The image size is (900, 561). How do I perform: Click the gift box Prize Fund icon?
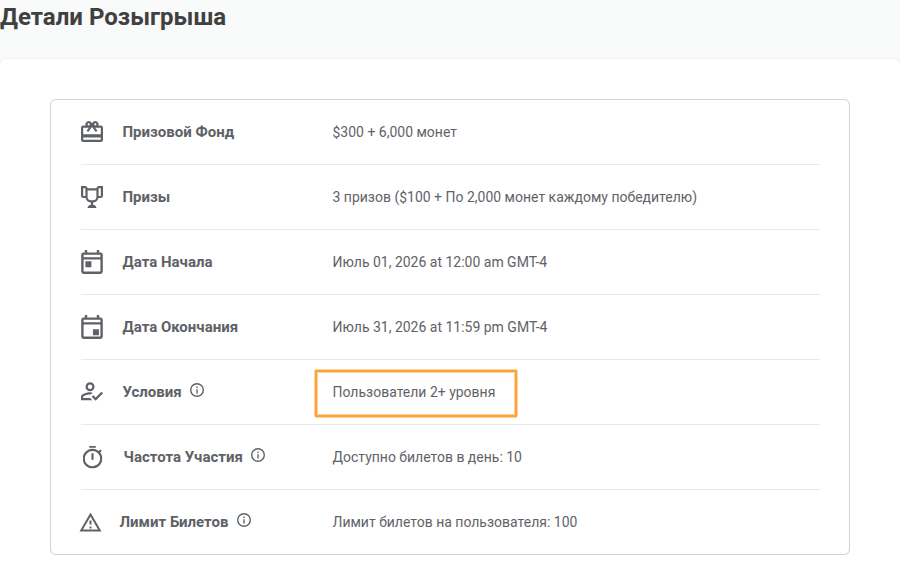92,132
